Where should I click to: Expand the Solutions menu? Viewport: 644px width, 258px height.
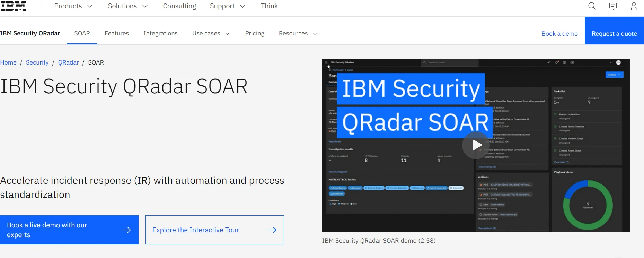pyautogui.click(x=128, y=6)
